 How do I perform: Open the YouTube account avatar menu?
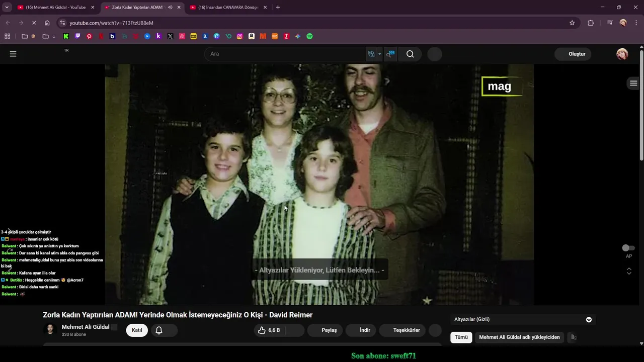coord(622,54)
